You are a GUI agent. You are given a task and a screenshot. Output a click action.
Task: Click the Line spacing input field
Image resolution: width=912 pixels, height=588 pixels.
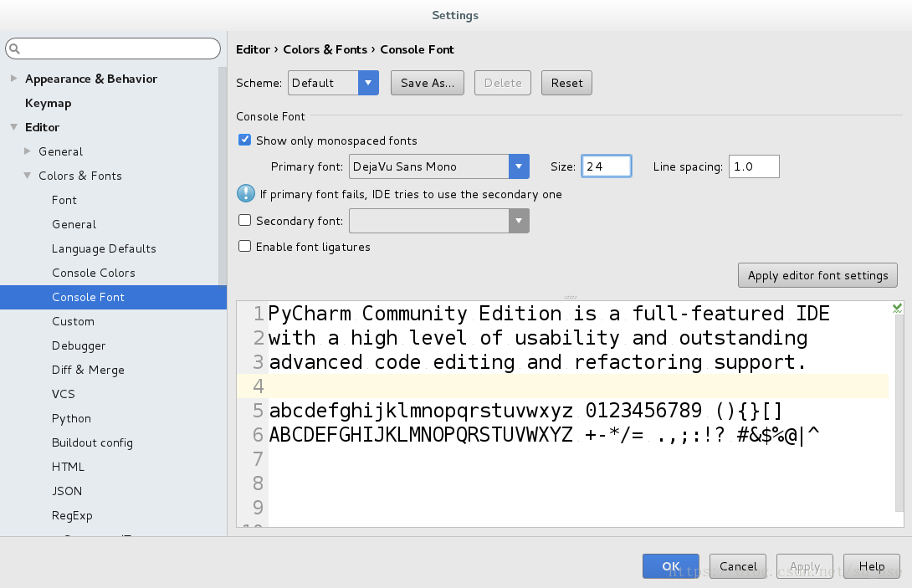click(754, 166)
